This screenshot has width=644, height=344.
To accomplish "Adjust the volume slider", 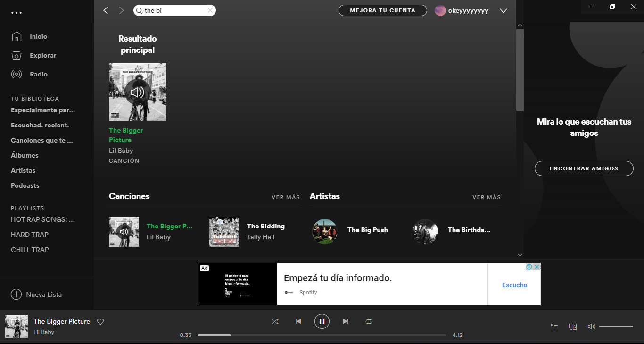I will click(x=616, y=327).
